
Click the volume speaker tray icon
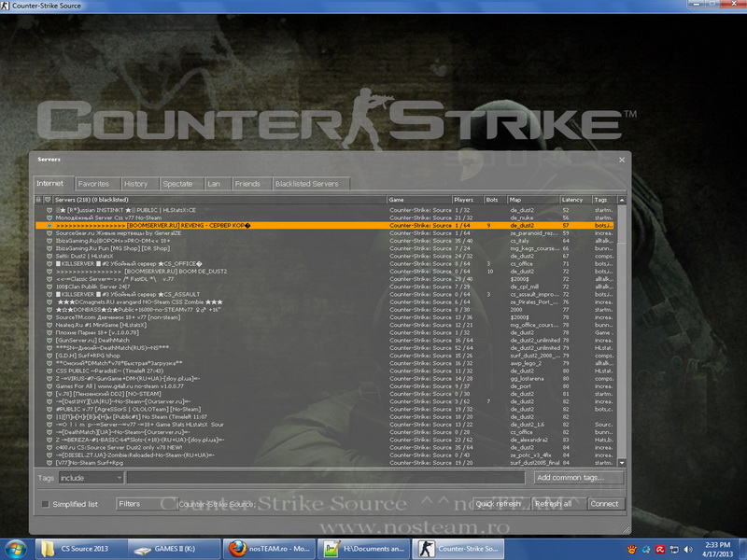coord(688,550)
